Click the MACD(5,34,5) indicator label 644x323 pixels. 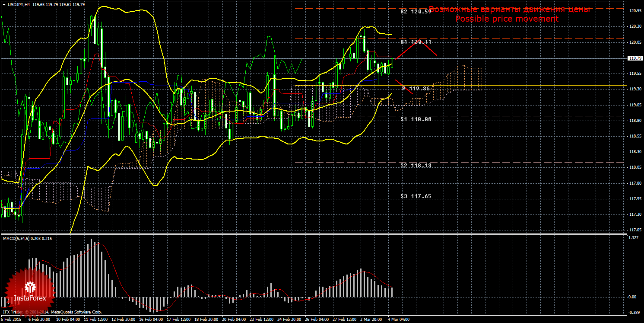pos(17,238)
